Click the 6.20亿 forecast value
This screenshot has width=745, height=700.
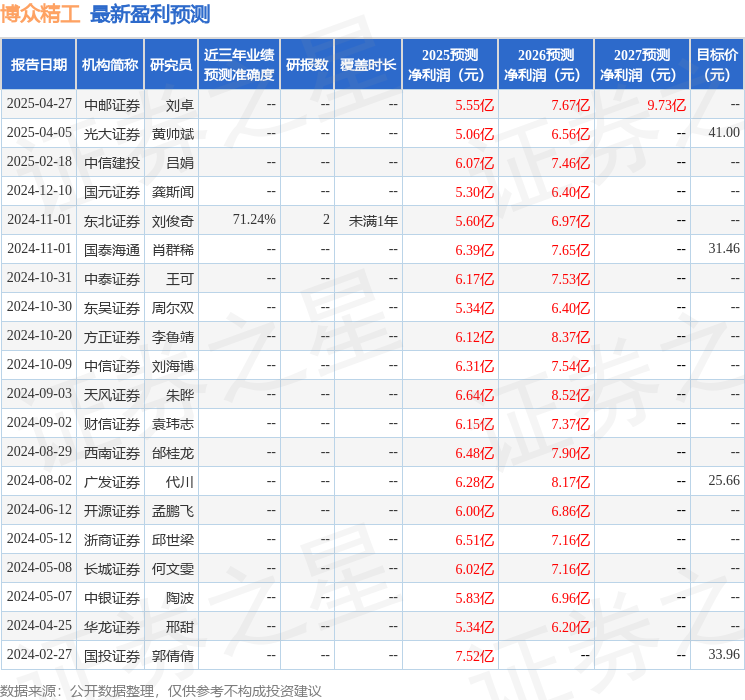[x=570, y=627]
